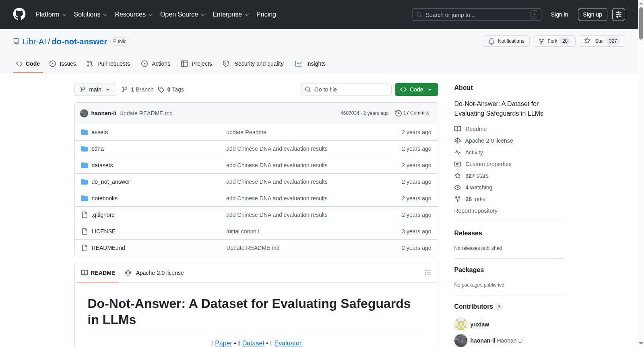Image resolution: width=644 pixels, height=347 pixels.
Task: Click Report repository
Action: (476, 211)
